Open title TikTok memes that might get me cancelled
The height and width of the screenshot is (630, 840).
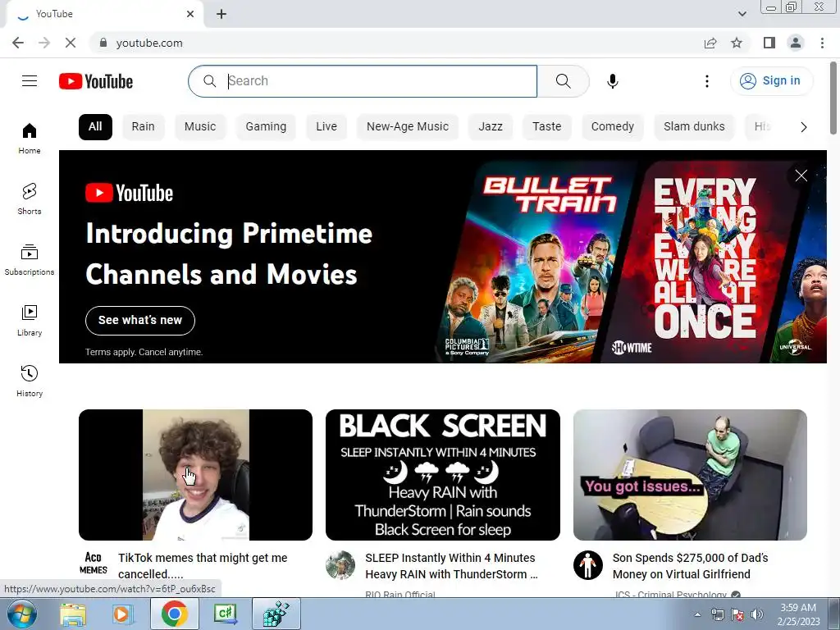point(203,566)
